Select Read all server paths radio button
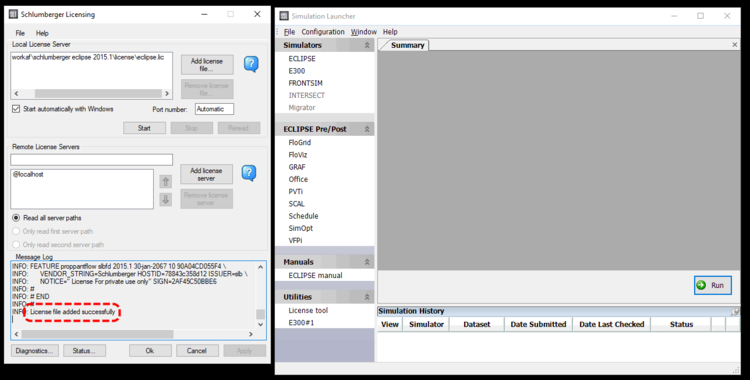 (x=16, y=218)
